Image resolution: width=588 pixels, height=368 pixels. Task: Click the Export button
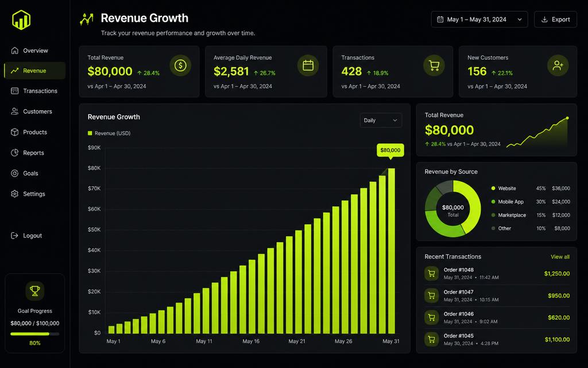click(x=555, y=19)
